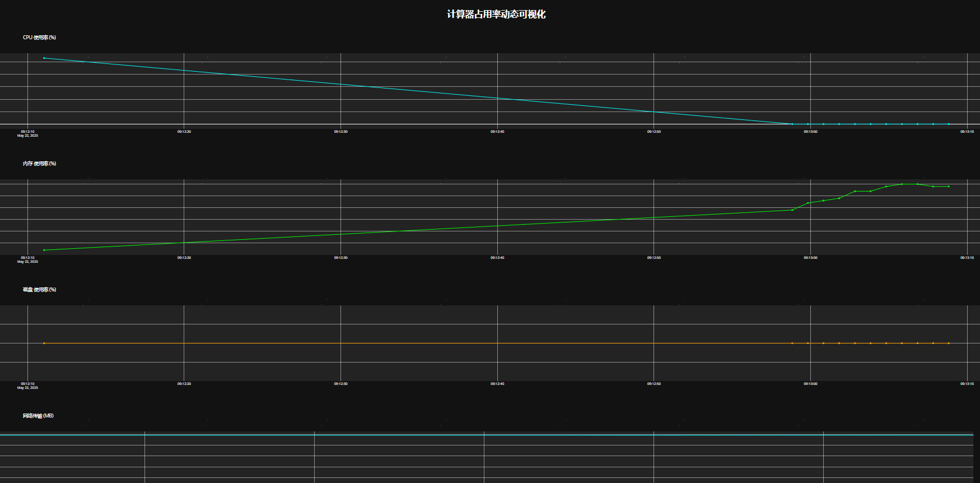The width and height of the screenshot is (980, 483).
Task: Click 09:12:20 axis label under CPU chart
Action: click(184, 132)
